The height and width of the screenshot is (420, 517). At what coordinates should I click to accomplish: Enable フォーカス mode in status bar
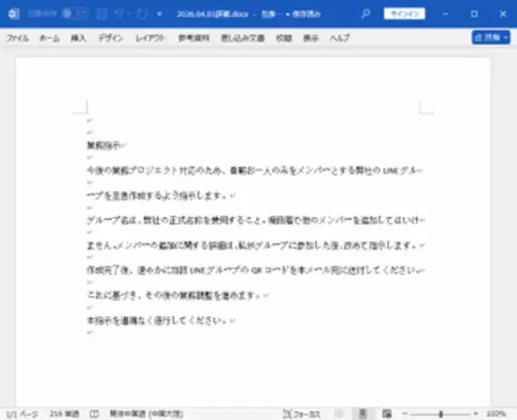coord(302,414)
